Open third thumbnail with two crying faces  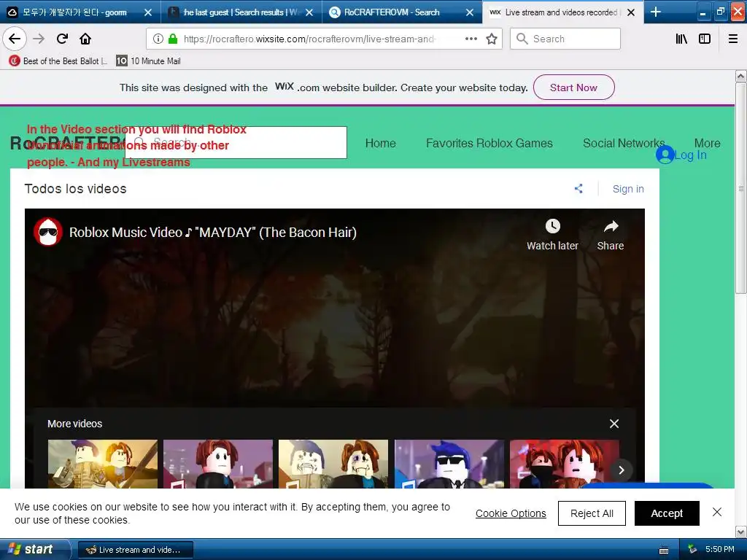[333, 464]
